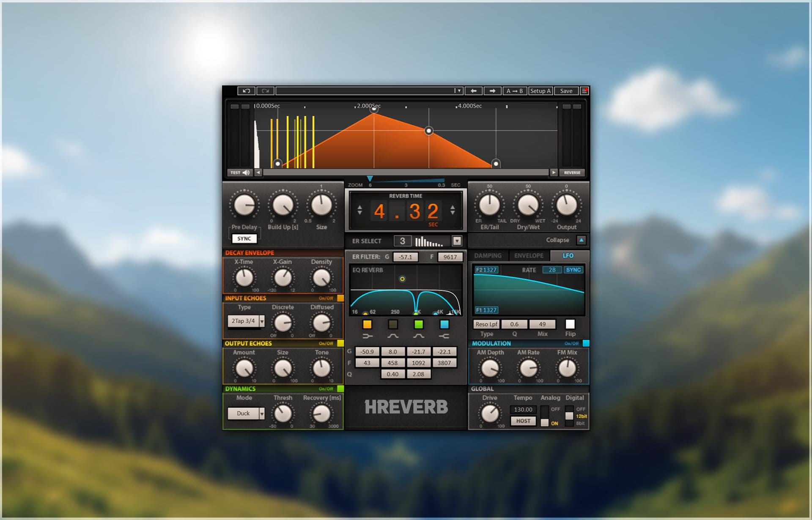The width and height of the screenshot is (812, 520).
Task: Click the envelope middle breakpoint node
Action: pyautogui.click(x=429, y=131)
